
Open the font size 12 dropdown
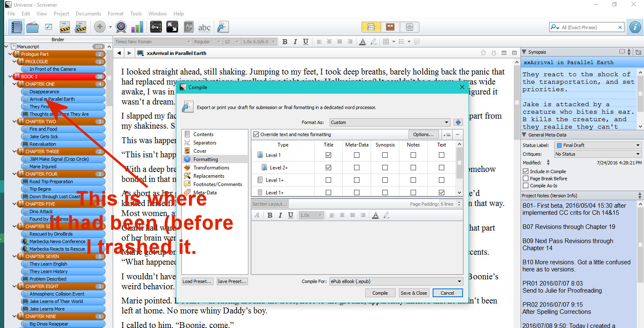[232, 42]
